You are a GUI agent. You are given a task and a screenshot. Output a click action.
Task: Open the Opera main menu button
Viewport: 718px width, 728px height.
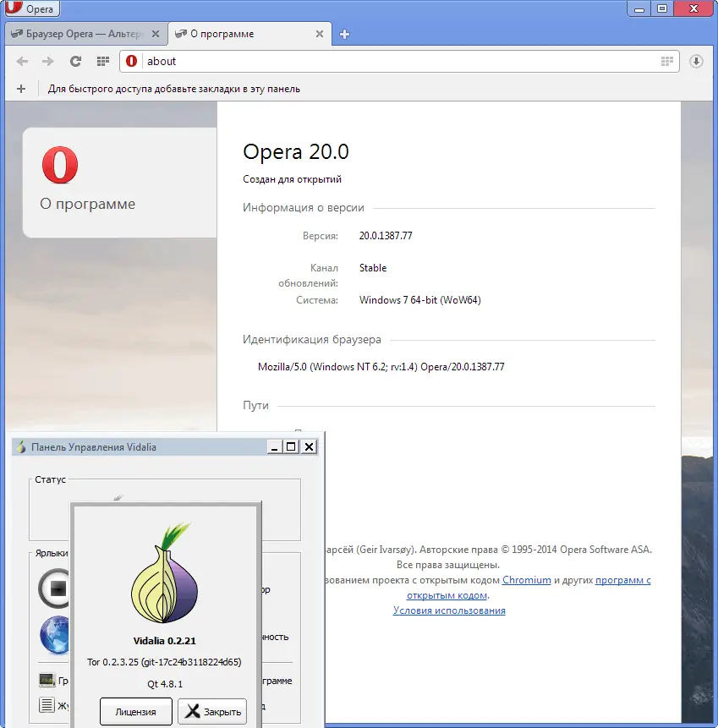(x=31, y=8)
